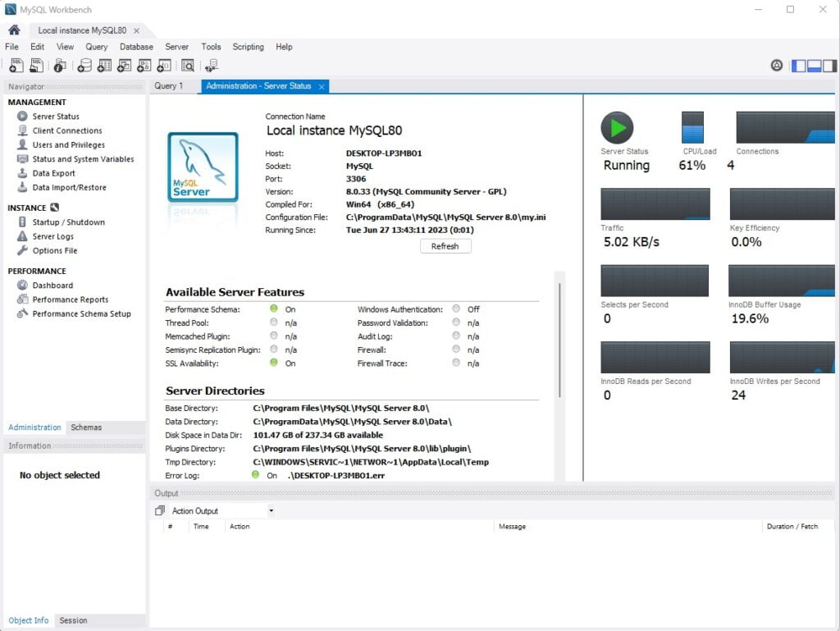Switch to the Query 1 tab
This screenshot has height=631, width=840.
pos(169,85)
